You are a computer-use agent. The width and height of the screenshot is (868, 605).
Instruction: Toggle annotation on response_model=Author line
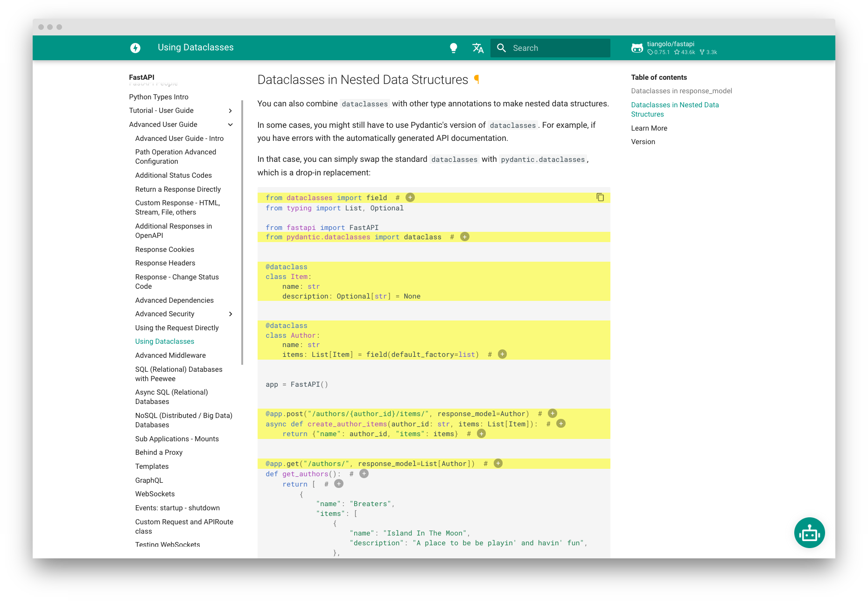[552, 413]
